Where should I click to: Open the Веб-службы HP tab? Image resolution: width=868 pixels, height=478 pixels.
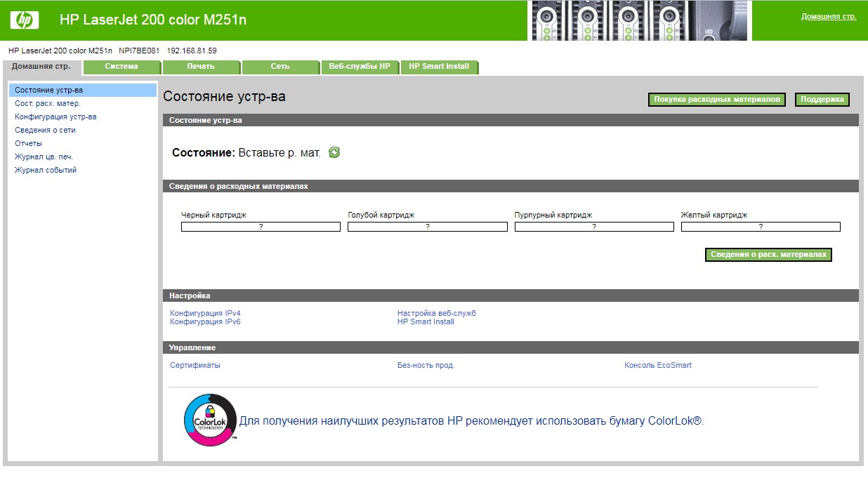360,67
